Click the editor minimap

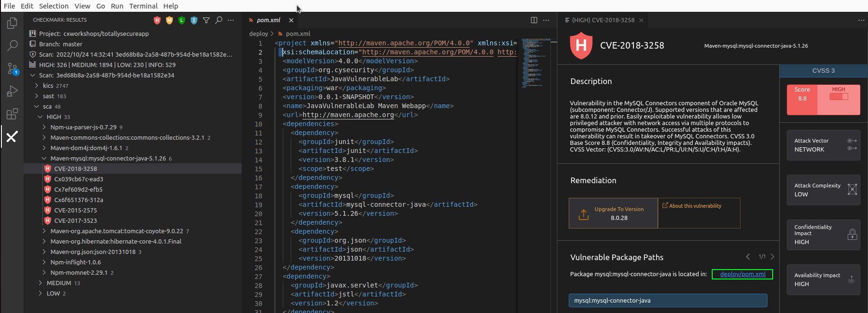[x=536, y=63]
